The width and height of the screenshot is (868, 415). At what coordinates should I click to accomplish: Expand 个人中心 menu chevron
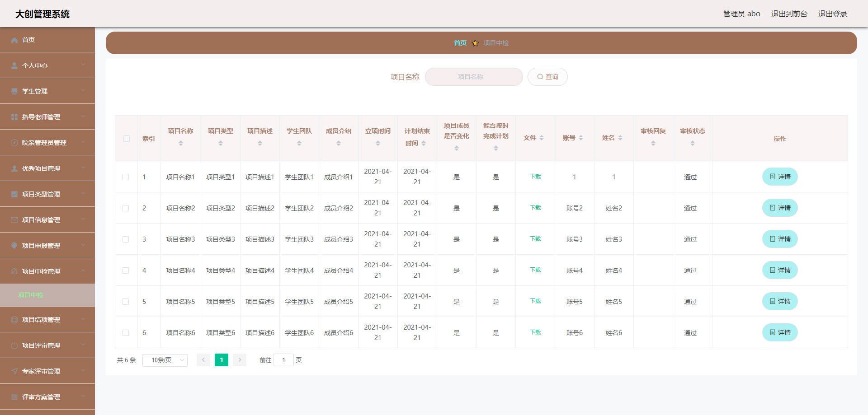[83, 65]
